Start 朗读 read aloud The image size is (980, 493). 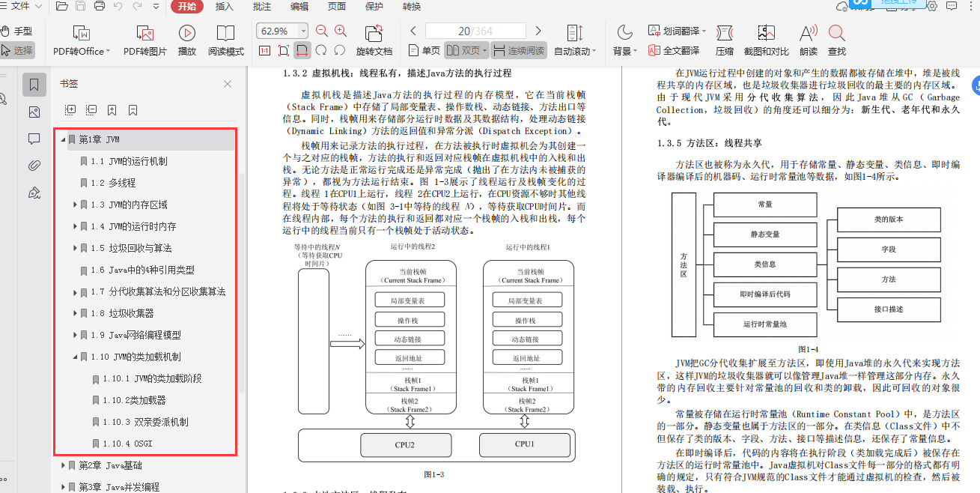[809, 40]
